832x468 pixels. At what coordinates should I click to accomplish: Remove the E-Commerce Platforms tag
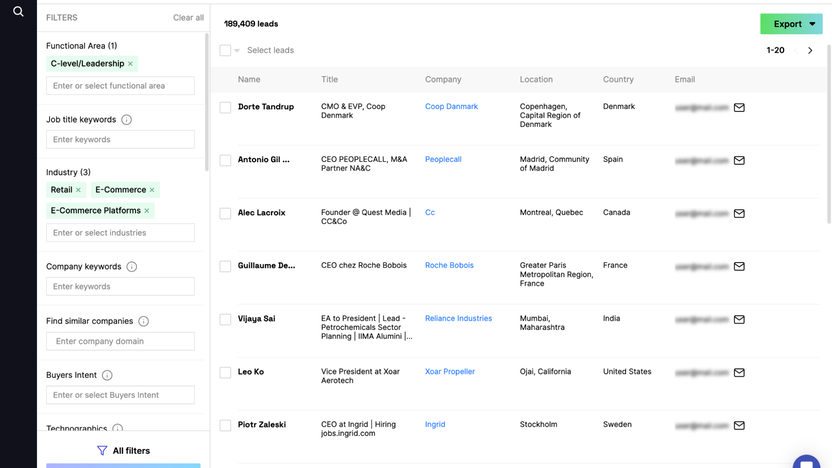pos(147,211)
